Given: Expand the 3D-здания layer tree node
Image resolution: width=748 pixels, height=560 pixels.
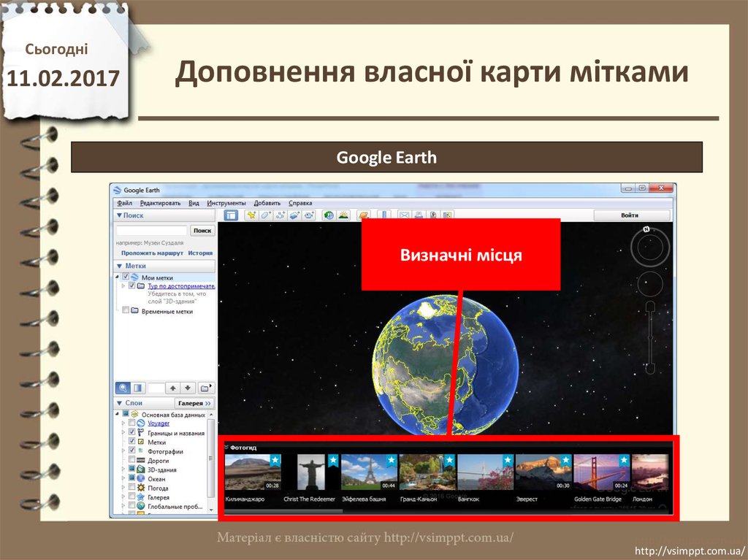Looking at the screenshot, I should [x=123, y=470].
